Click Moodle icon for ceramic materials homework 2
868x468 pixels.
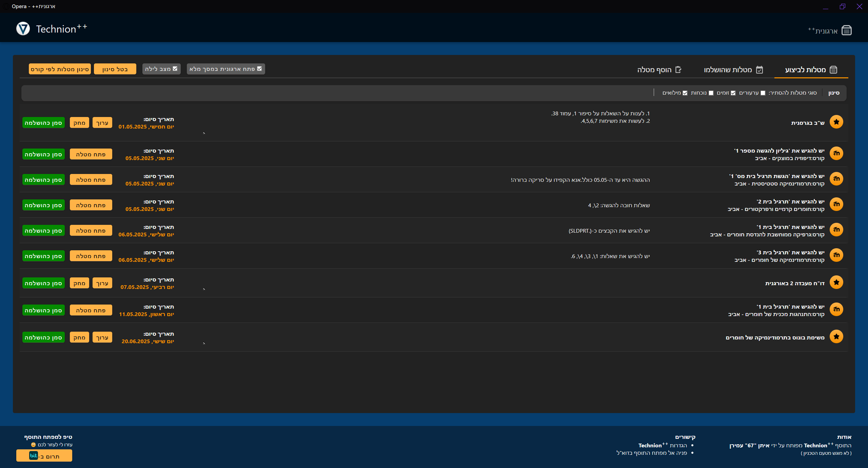coord(836,204)
